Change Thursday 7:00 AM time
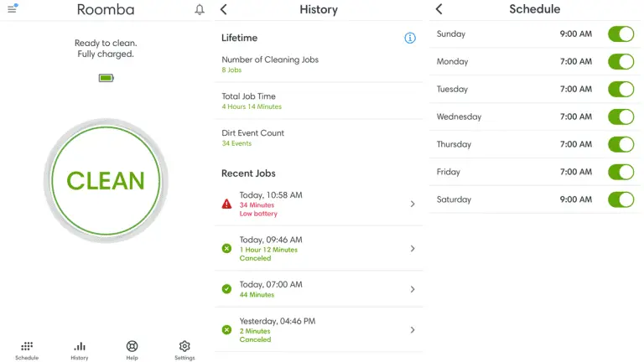The image size is (644, 362). click(x=576, y=144)
